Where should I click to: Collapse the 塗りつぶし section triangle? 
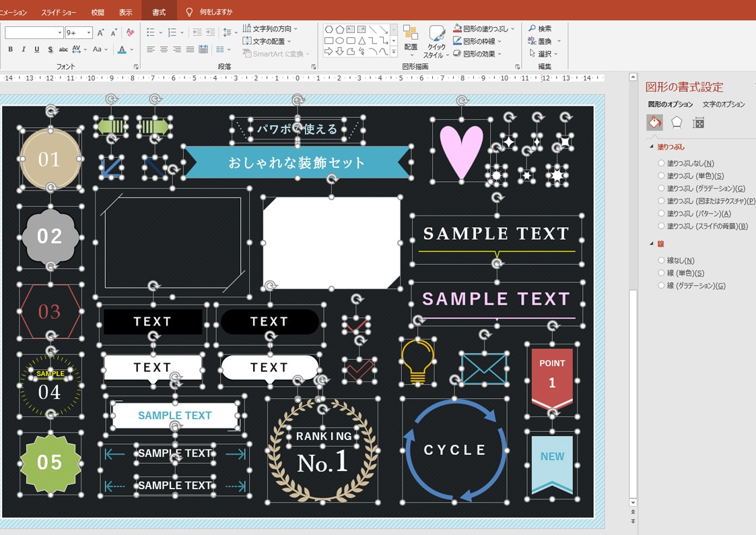(x=652, y=147)
